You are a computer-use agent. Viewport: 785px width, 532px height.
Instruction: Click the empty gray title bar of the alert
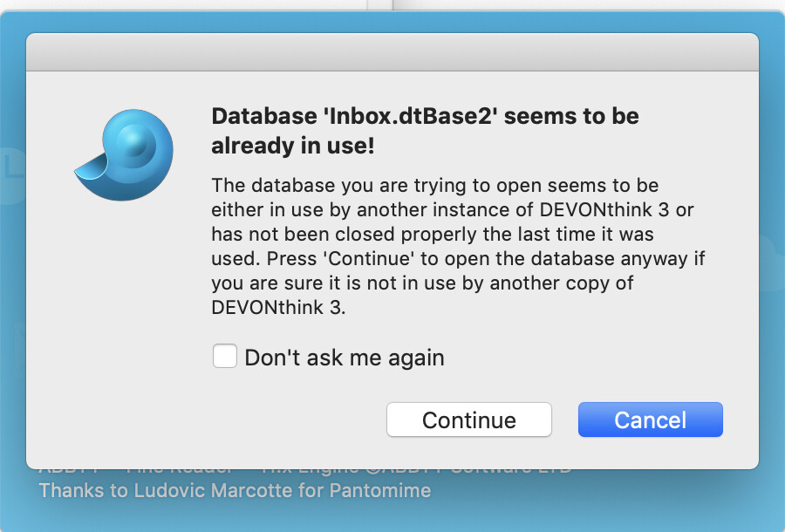coord(392,52)
